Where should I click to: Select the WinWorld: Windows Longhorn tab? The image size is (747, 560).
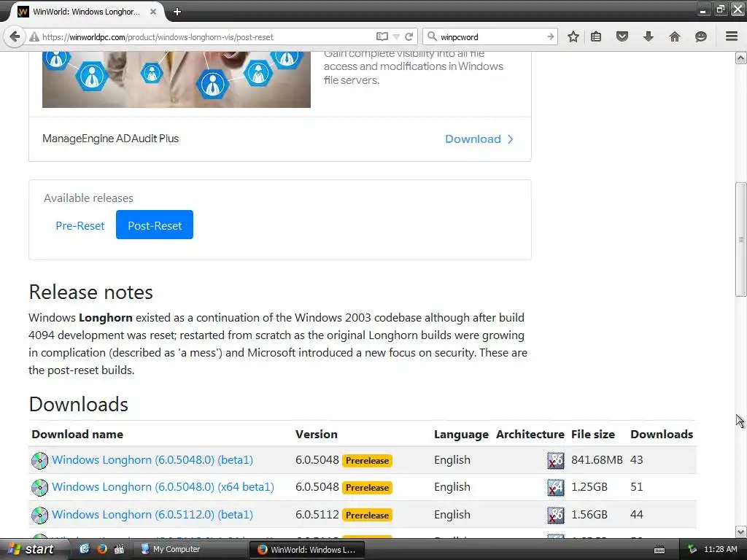pyautogui.click(x=86, y=12)
